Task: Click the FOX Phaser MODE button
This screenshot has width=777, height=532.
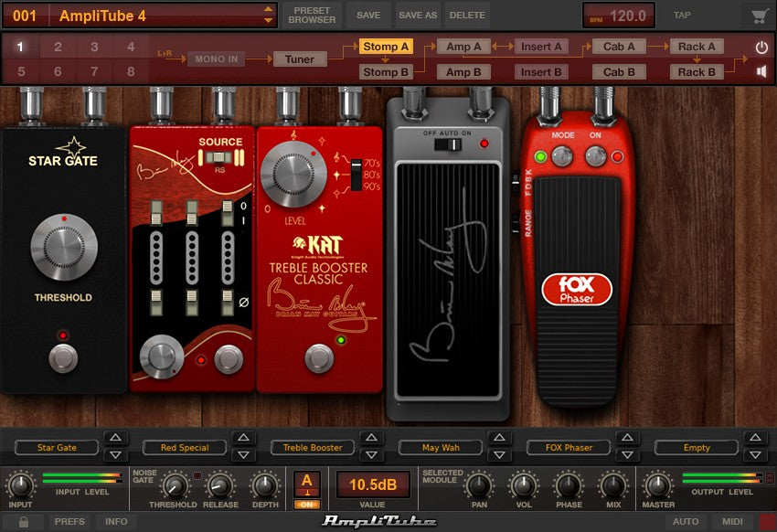Action: pyautogui.click(x=563, y=156)
